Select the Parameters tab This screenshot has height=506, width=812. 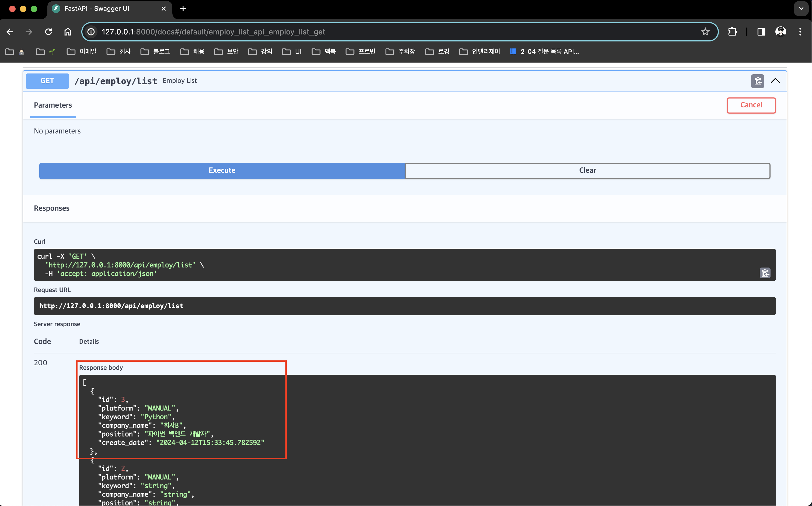coord(53,105)
